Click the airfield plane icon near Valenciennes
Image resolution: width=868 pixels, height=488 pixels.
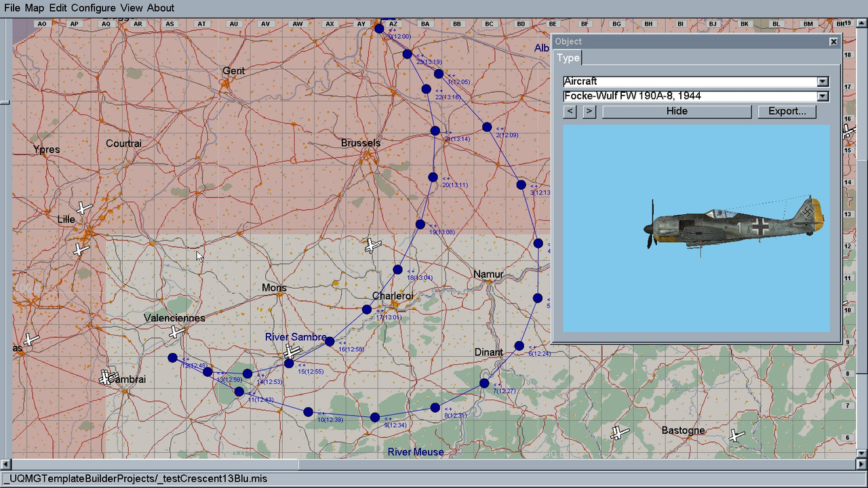(x=177, y=332)
